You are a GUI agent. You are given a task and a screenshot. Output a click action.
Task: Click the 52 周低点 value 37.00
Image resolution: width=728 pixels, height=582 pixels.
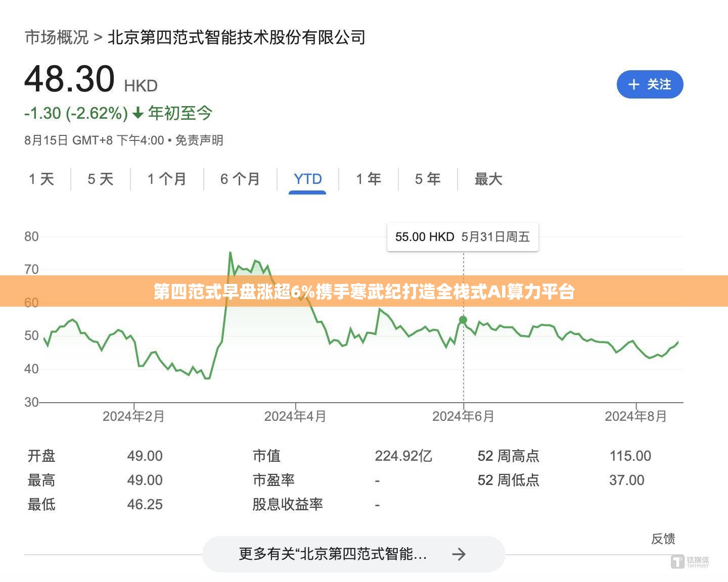[627, 480]
